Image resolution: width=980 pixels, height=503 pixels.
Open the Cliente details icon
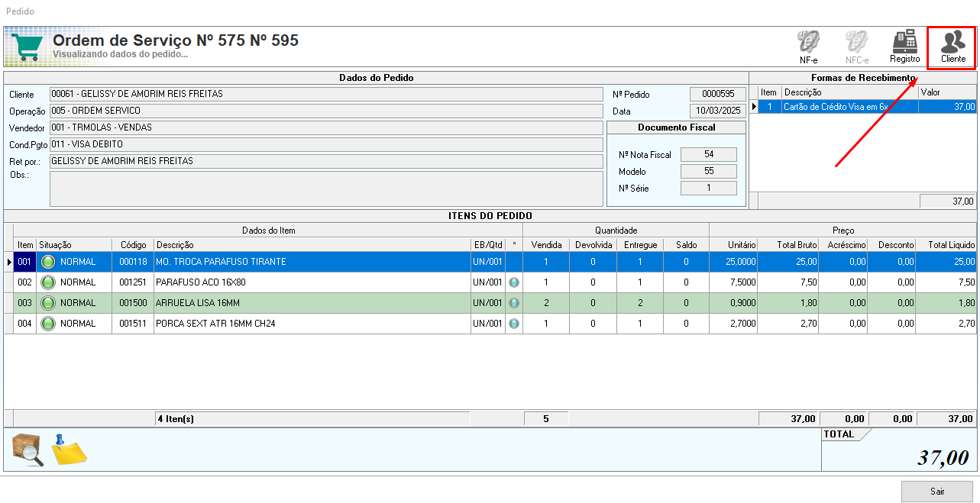953,47
